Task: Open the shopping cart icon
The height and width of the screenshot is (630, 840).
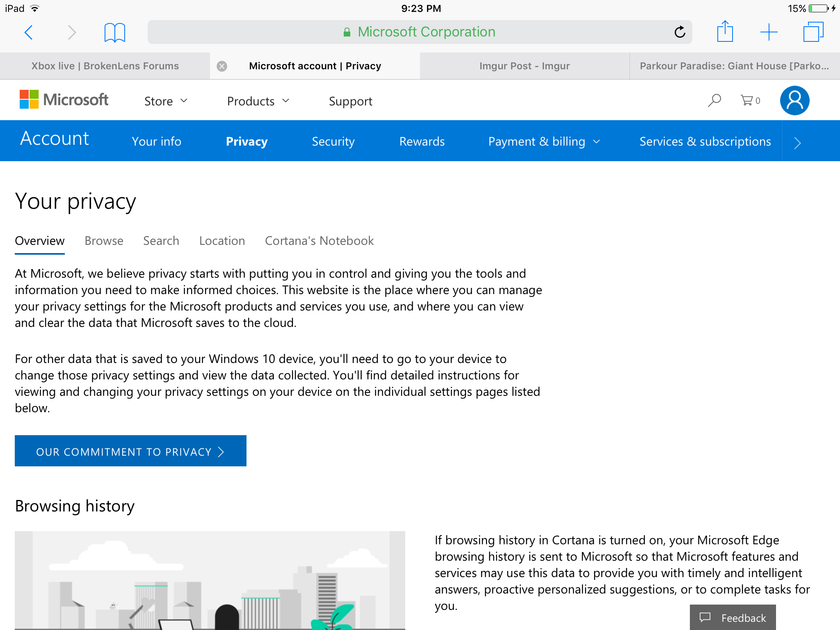Action: [x=750, y=100]
